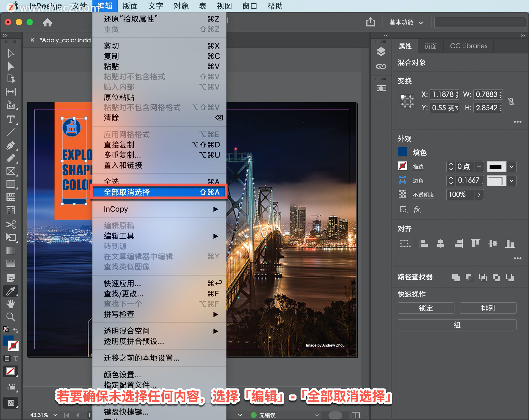Select the Type tool in toolbar
This screenshot has width=529, height=420.
click(x=10, y=119)
